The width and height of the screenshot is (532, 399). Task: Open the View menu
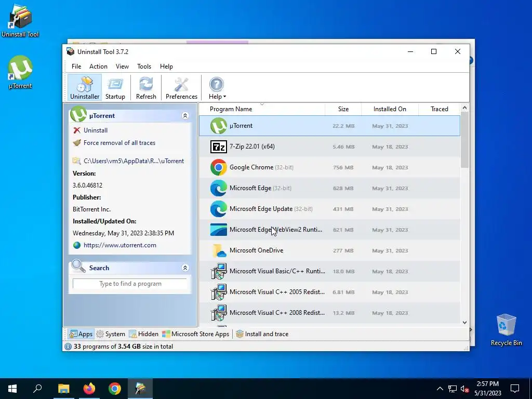(x=122, y=66)
